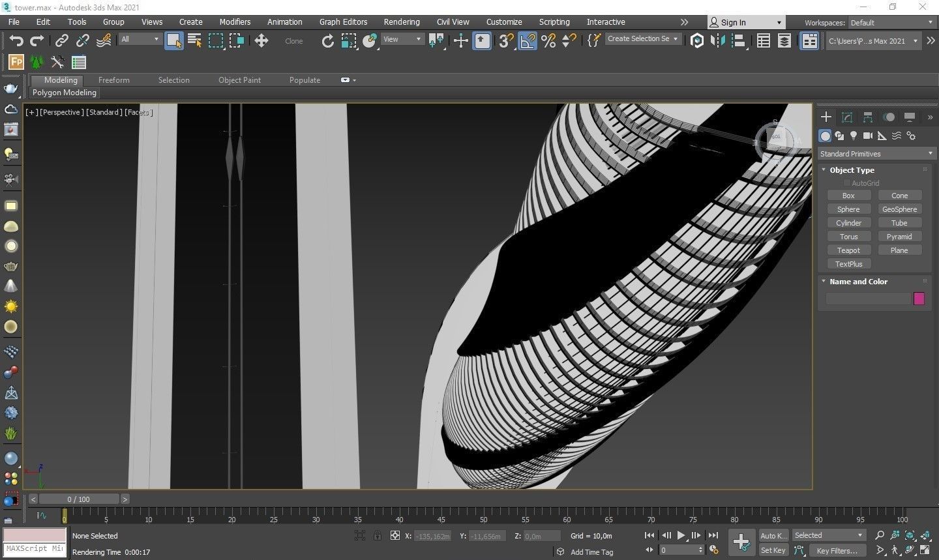Click Maximize Viewport Toggle icon
This screenshot has width=939, height=560.
pyautogui.click(x=925, y=550)
